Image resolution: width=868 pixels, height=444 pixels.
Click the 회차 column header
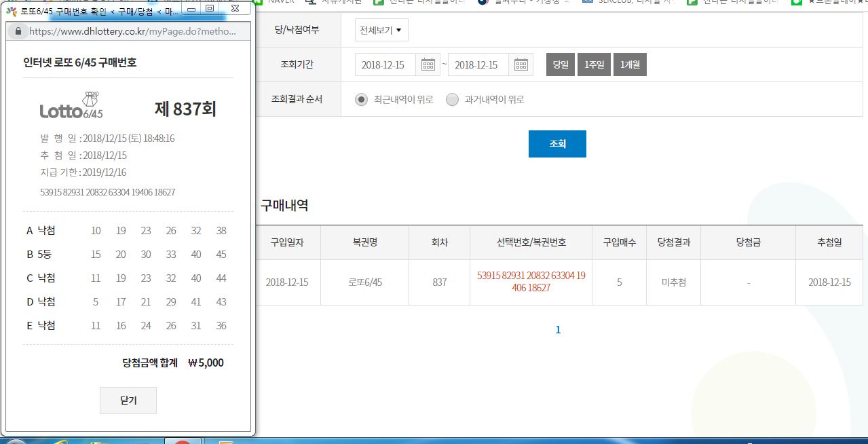click(x=440, y=242)
